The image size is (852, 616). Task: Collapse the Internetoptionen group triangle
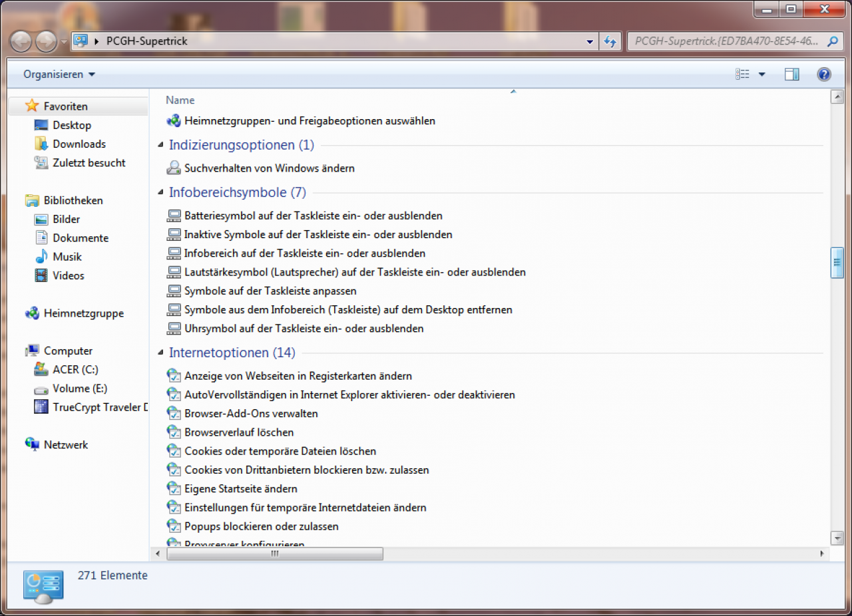click(160, 353)
